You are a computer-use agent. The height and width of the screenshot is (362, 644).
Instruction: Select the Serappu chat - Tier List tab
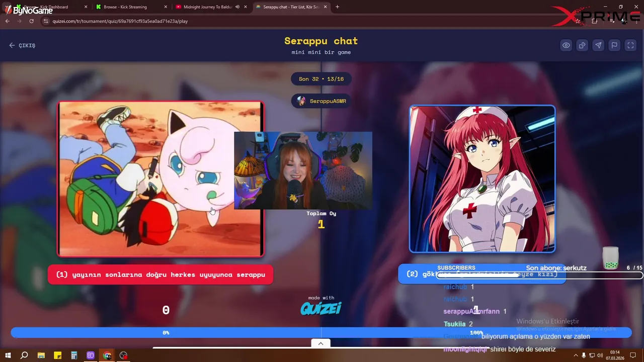pyautogui.click(x=292, y=7)
